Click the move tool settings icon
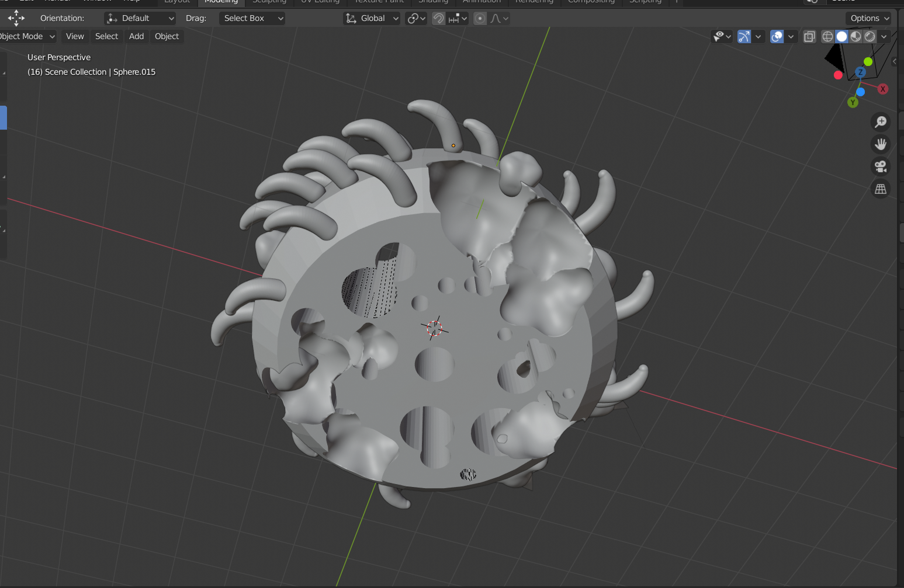Viewport: 904px width, 588px height. point(16,18)
